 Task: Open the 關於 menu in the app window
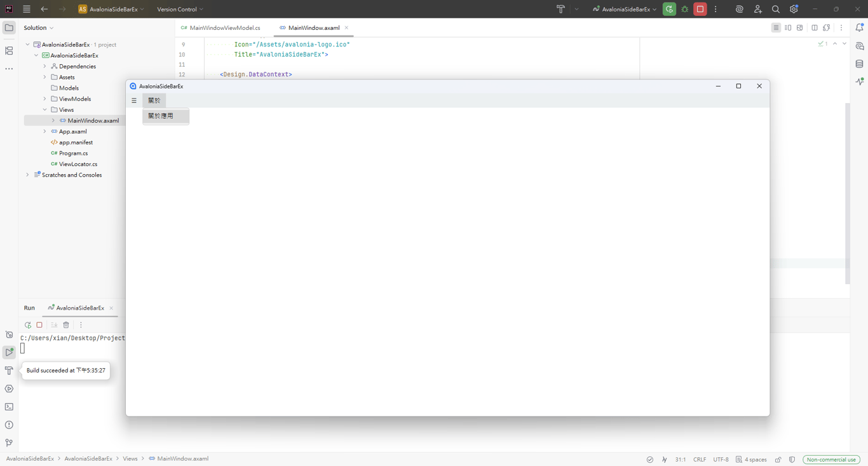154,100
